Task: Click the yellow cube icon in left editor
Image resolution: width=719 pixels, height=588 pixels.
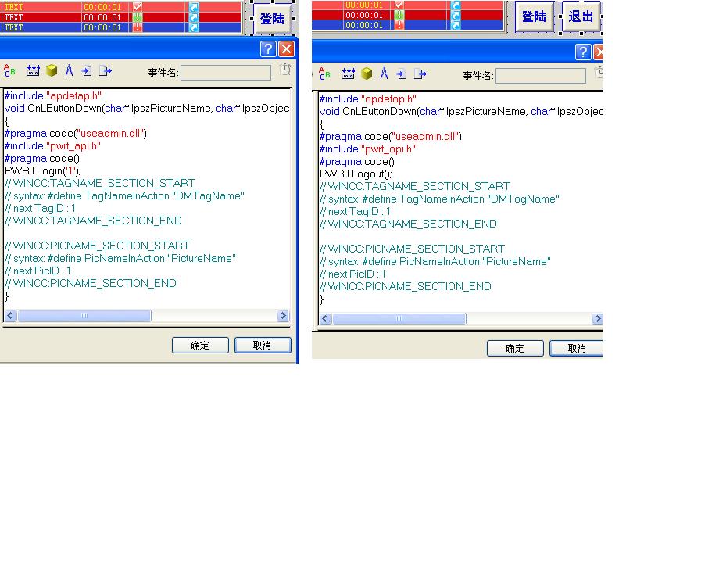Action: coord(52,70)
